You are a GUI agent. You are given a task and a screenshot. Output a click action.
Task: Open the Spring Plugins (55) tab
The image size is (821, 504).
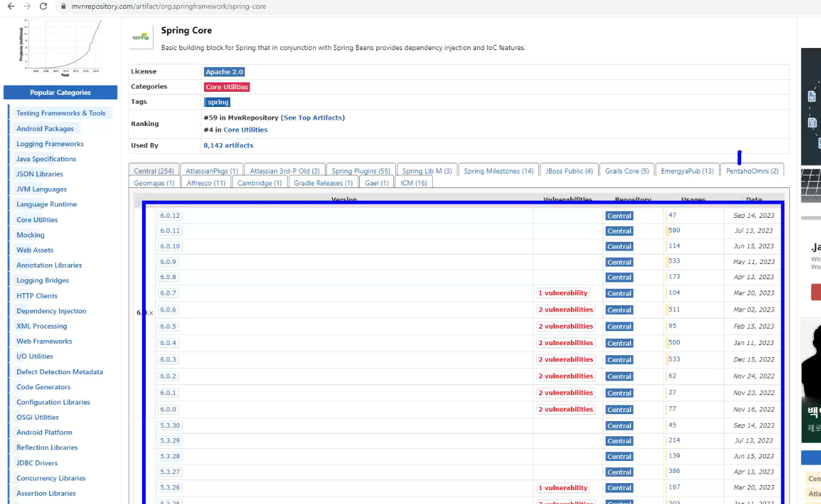point(361,171)
